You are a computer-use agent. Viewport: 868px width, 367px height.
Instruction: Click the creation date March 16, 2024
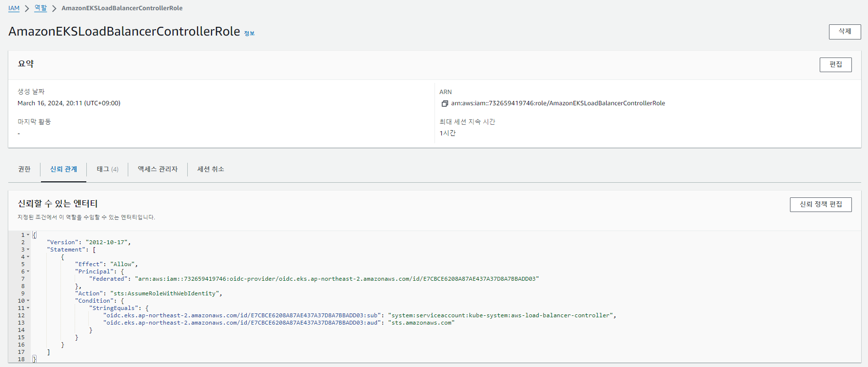tap(69, 103)
